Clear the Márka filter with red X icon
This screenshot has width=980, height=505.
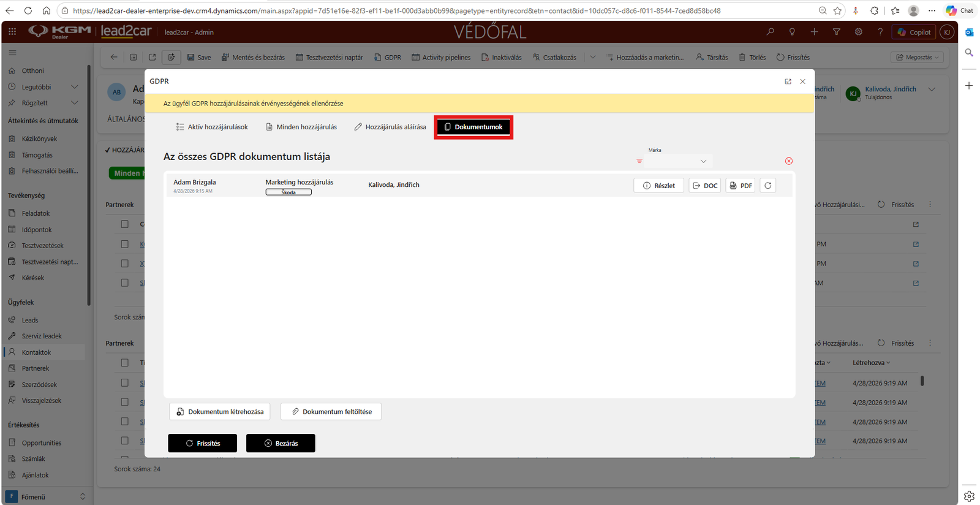789,161
